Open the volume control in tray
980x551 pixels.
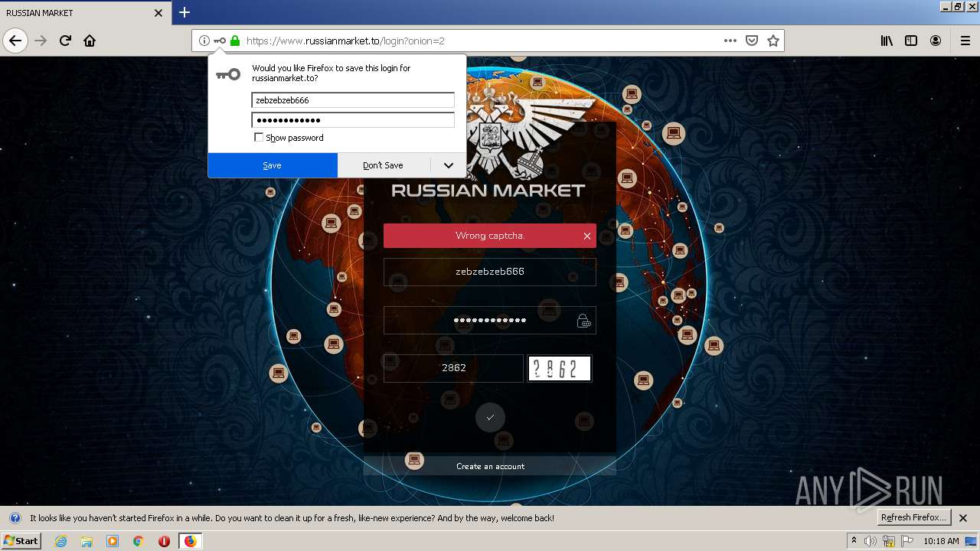tap(871, 541)
